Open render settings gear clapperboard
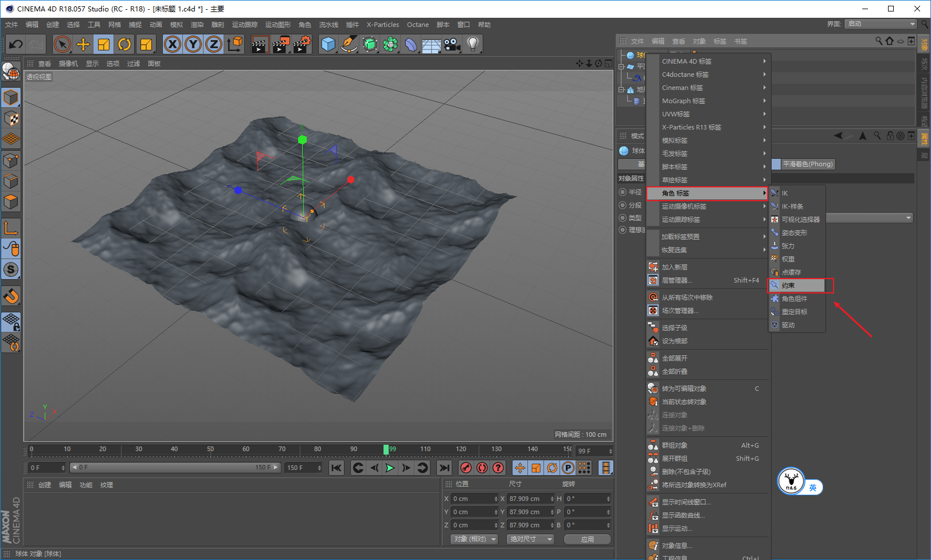This screenshot has width=931, height=560. click(302, 44)
